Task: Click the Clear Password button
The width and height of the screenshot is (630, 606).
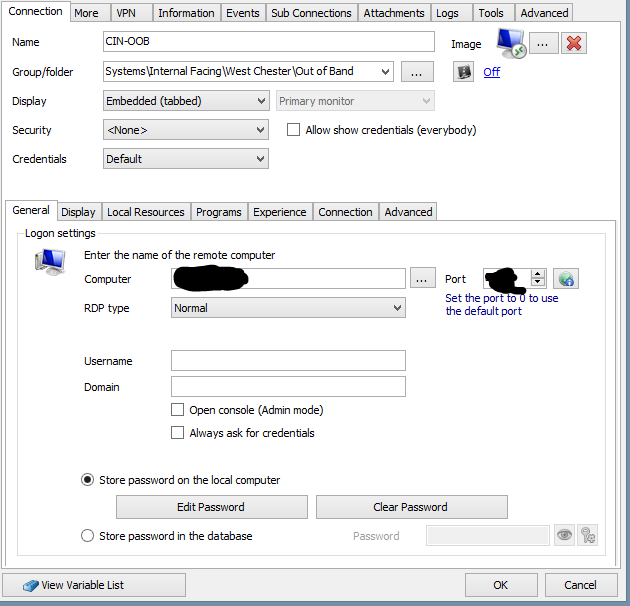Action: tap(411, 507)
